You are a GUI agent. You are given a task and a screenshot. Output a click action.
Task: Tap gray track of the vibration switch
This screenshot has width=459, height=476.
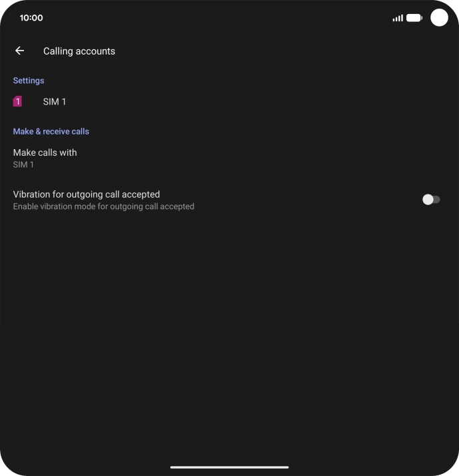coord(437,200)
